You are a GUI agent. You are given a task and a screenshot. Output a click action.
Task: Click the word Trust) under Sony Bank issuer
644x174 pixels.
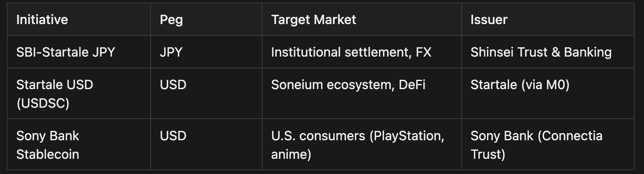click(487, 154)
